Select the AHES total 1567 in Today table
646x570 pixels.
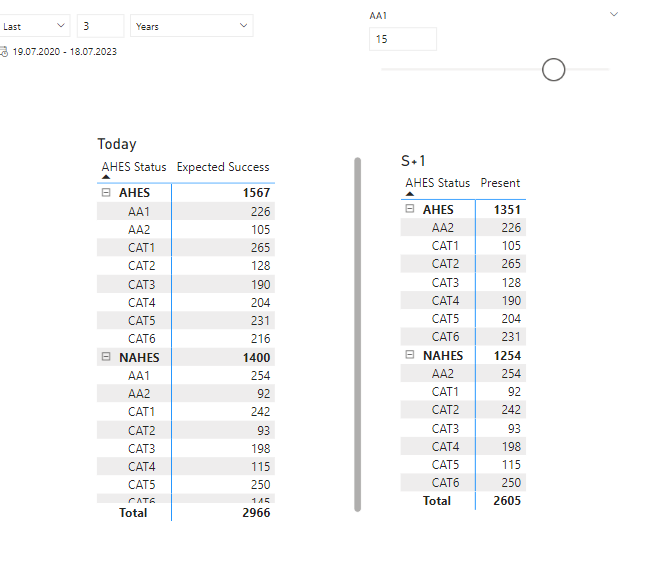256,193
